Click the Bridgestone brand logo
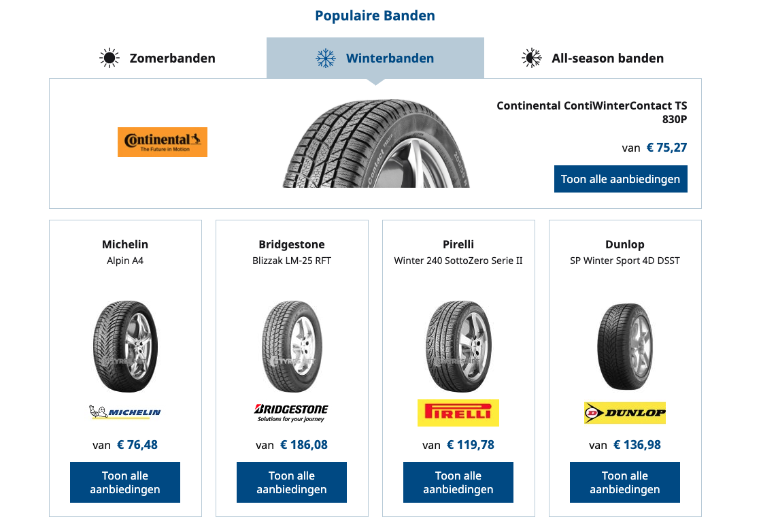This screenshot has width=761, height=532. coord(291,412)
